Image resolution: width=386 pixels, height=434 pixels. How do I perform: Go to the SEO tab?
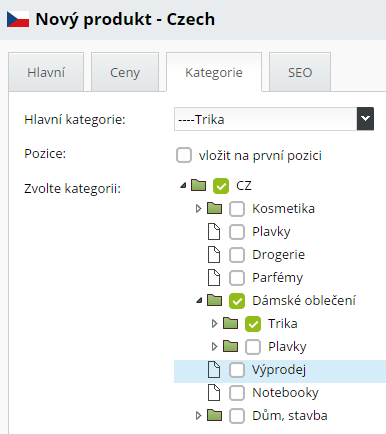[x=300, y=72]
